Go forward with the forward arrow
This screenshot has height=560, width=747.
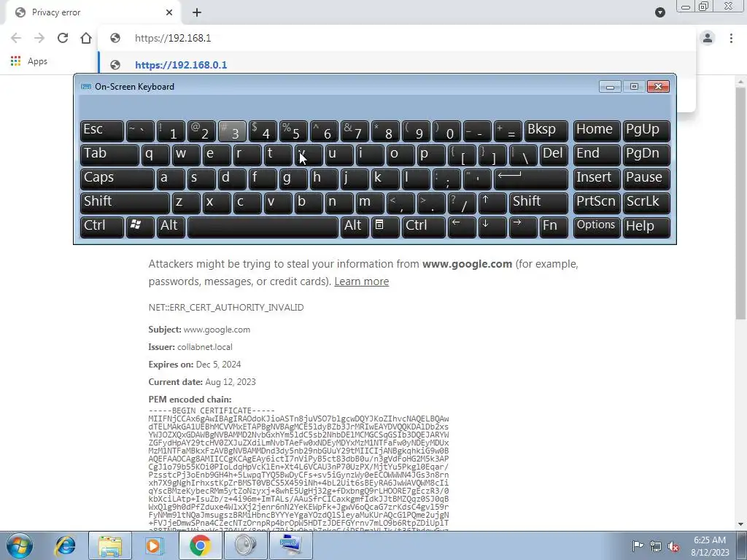pyautogui.click(x=39, y=38)
